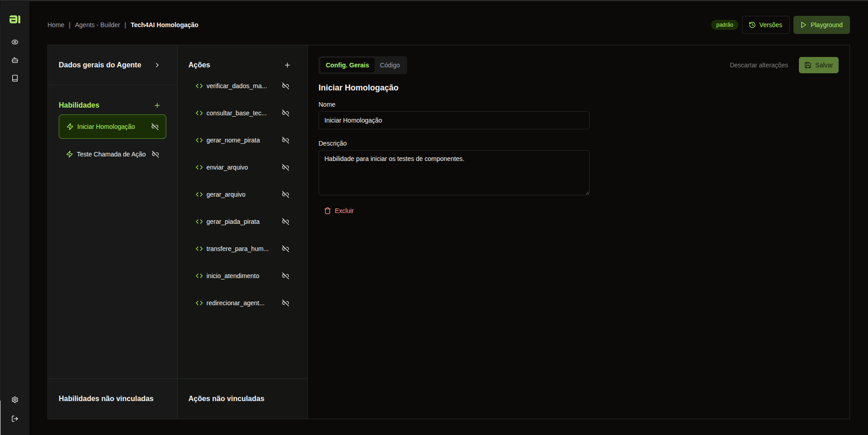Toggle link icon for gerar_nome_pirata action
This screenshot has height=435, width=868.
(x=286, y=140)
